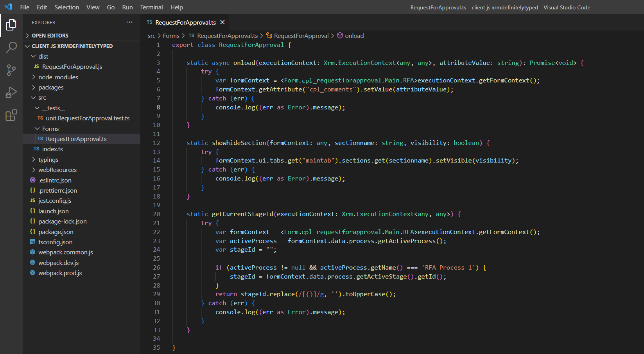
Task: Click the Forms breadcrumb segment
Action: pos(171,36)
